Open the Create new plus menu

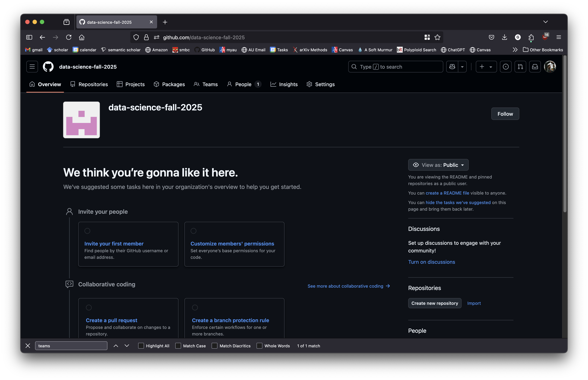click(486, 67)
